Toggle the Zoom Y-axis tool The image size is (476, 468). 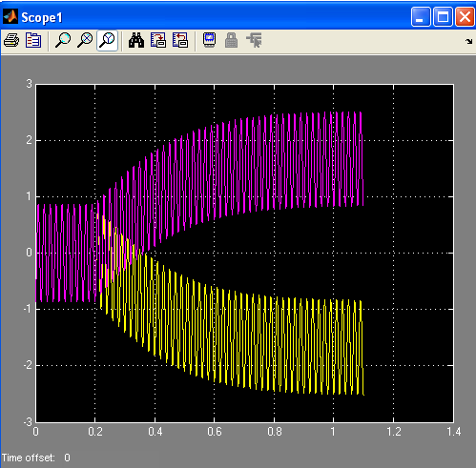[107, 40]
